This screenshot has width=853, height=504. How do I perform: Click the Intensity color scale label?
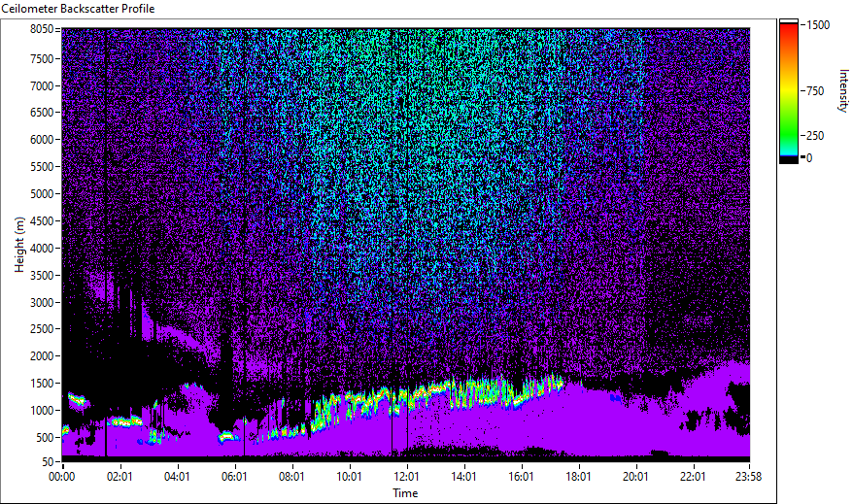(x=843, y=90)
